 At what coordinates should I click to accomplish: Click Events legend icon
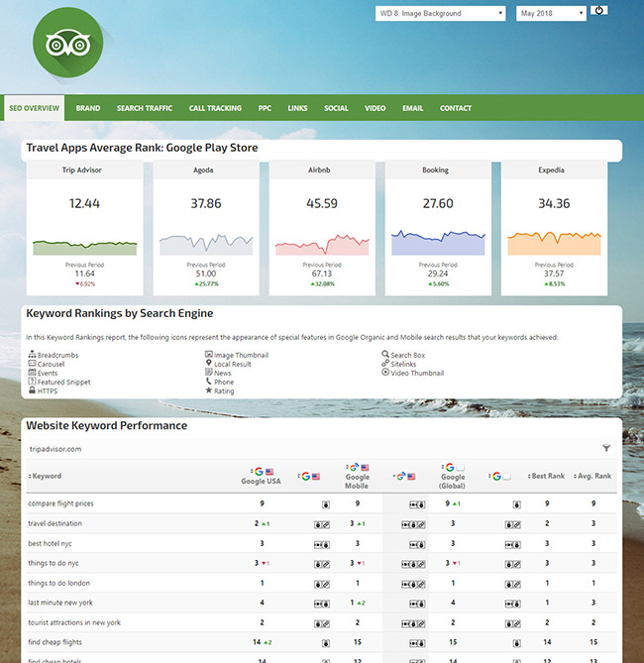[32, 372]
